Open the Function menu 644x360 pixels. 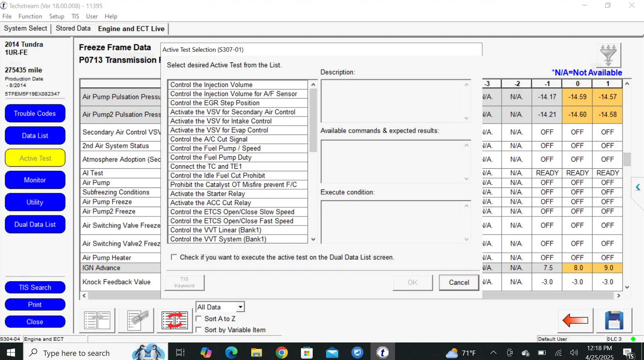click(x=30, y=16)
